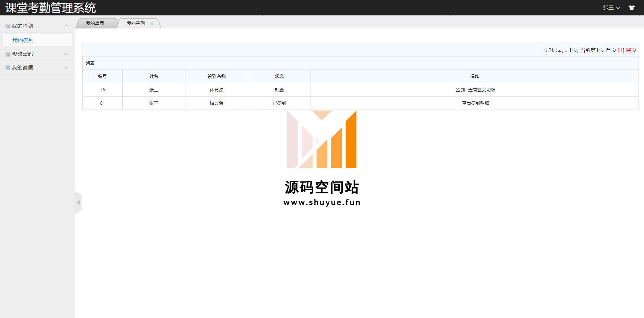Click the 体育课 cell
Viewport: 644px width, 318px height.
click(217, 90)
